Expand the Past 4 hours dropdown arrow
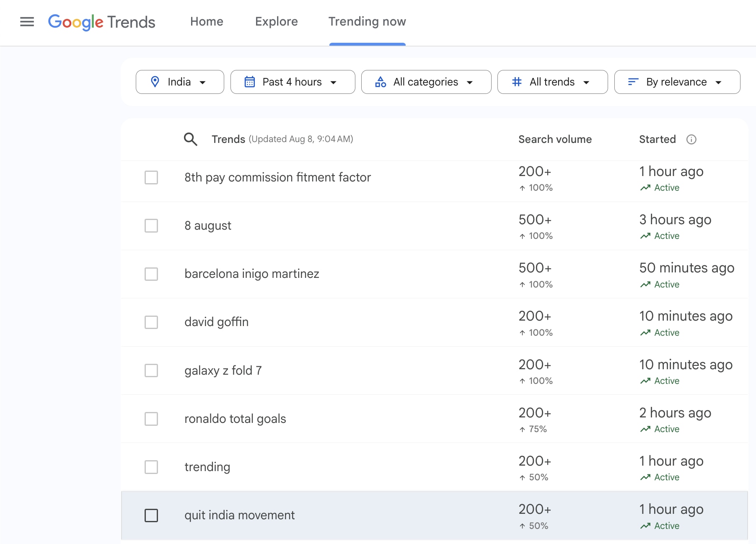The image size is (756, 544). [x=334, y=83]
